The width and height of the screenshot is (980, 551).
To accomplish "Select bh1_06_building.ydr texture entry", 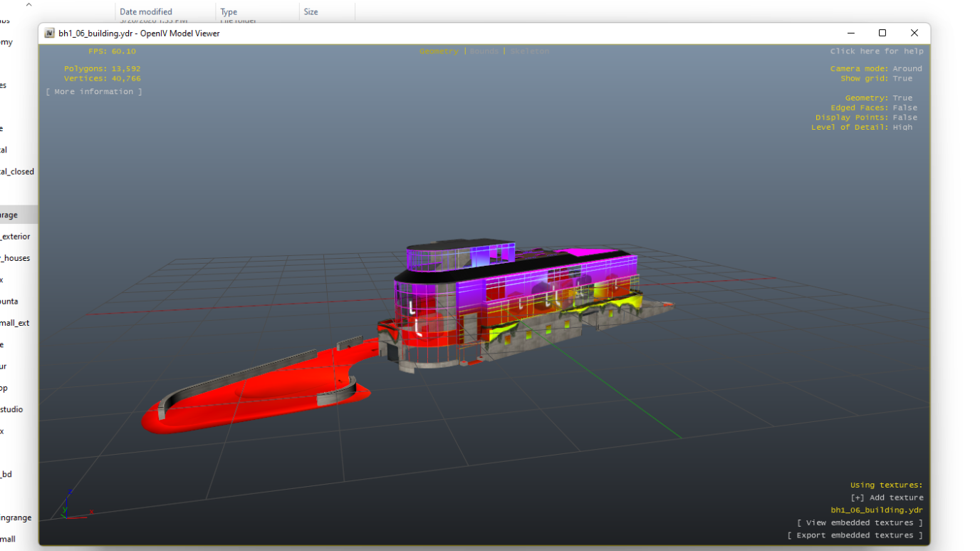I will [x=877, y=510].
